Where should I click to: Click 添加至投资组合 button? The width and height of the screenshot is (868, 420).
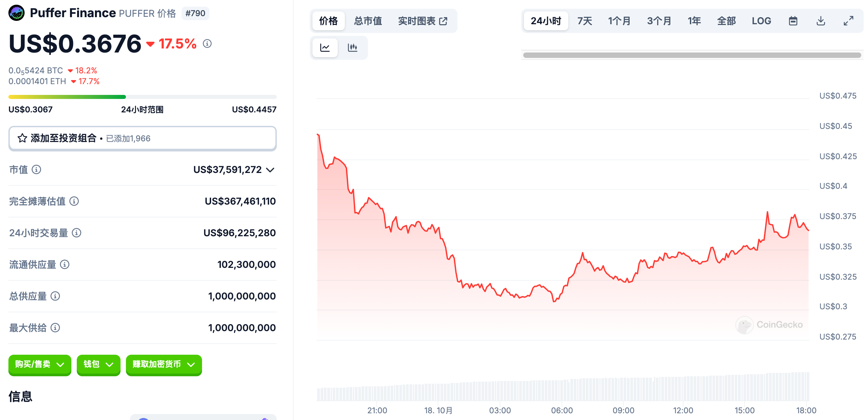[x=142, y=138]
